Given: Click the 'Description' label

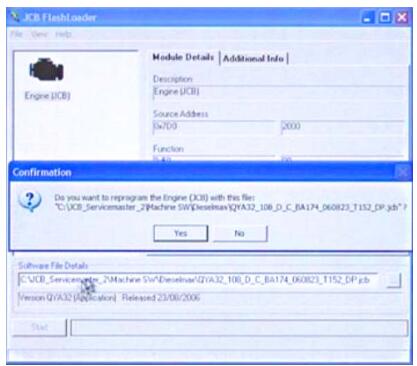Looking at the screenshot, I should coord(173,79).
